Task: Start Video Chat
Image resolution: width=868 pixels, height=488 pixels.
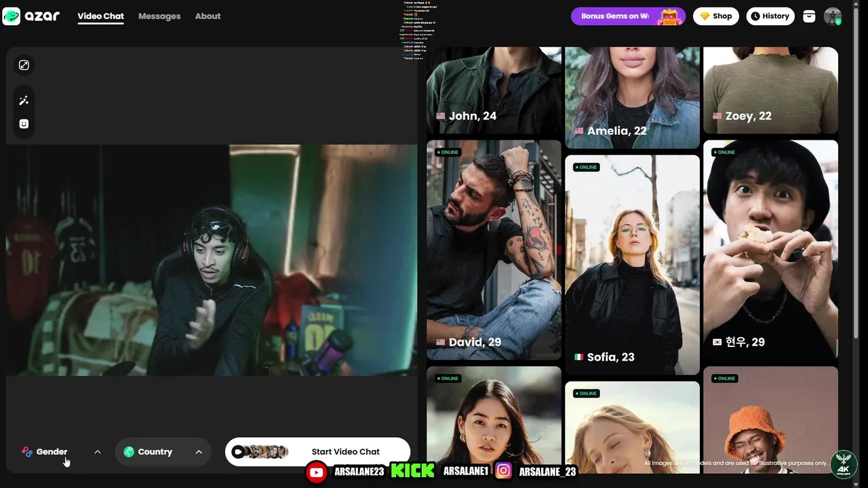Action: point(317,451)
